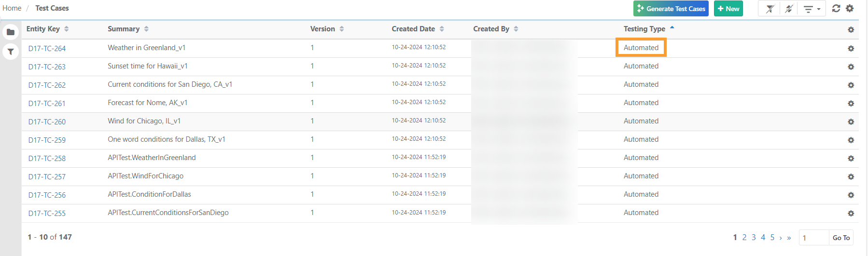Open the filter funnel icon in sidebar
The height and width of the screenshot is (256, 868).
click(x=11, y=52)
